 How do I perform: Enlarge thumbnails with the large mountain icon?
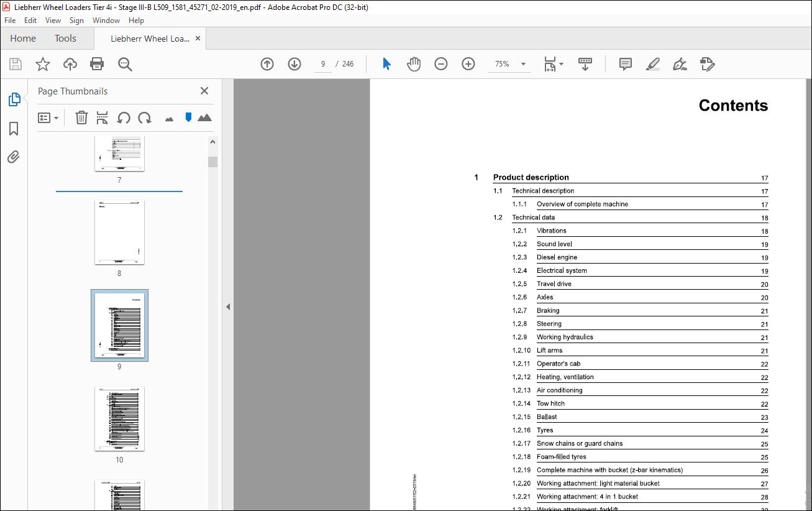point(204,117)
